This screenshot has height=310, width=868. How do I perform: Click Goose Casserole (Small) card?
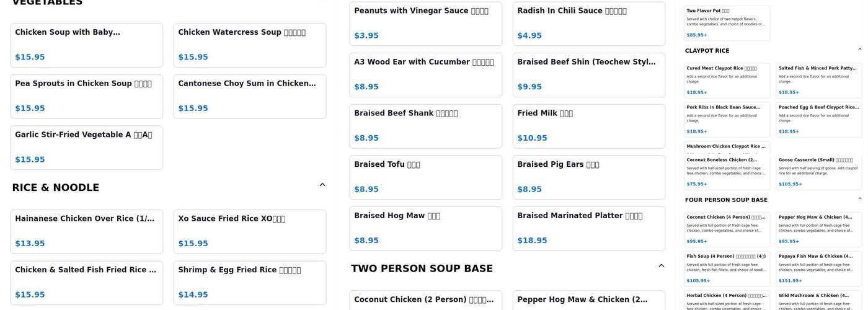coord(818,172)
